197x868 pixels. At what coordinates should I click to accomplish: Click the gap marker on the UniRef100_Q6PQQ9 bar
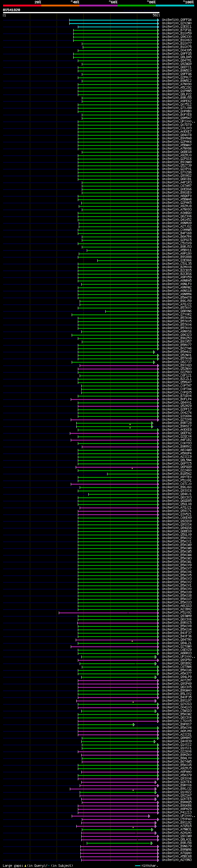132,468
